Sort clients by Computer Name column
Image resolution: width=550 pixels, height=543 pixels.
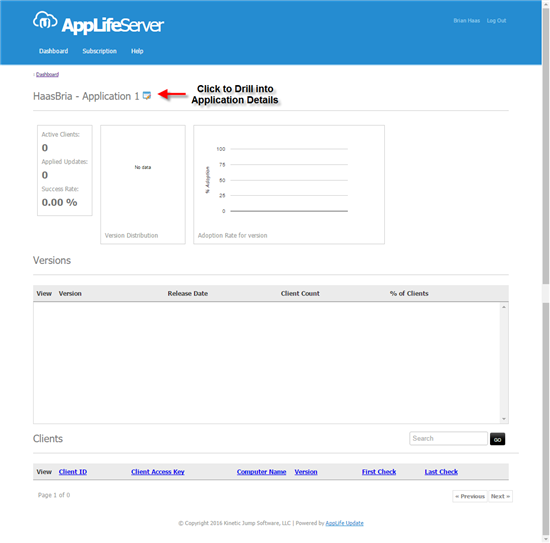[x=261, y=472]
